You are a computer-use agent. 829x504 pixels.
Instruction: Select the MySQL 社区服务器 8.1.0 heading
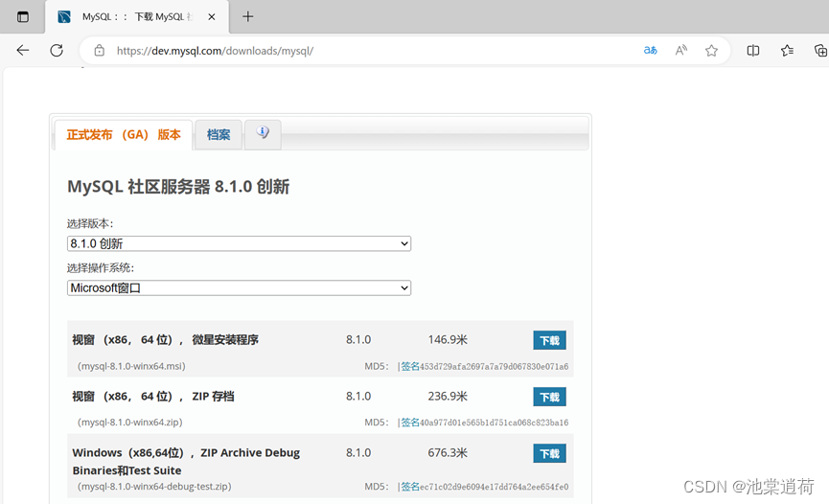click(178, 187)
